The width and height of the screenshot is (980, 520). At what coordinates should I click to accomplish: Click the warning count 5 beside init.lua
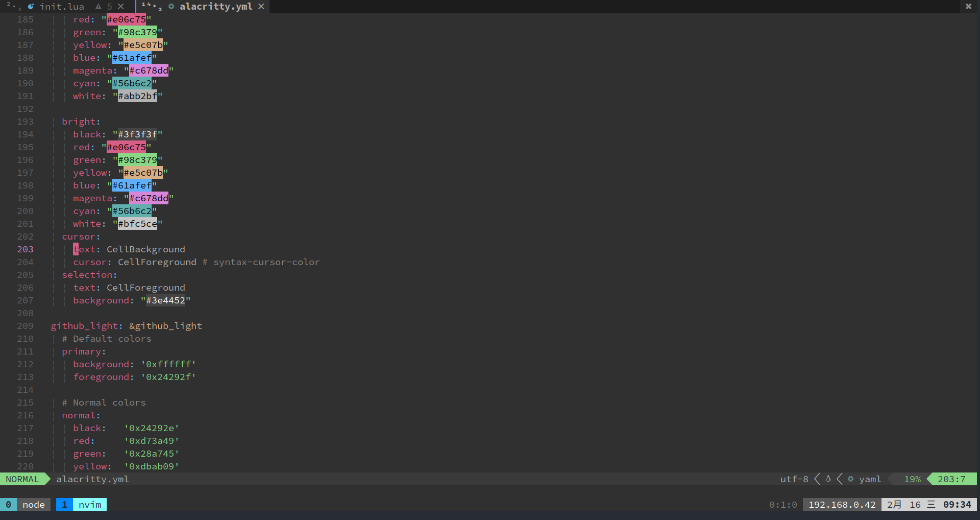tap(109, 7)
